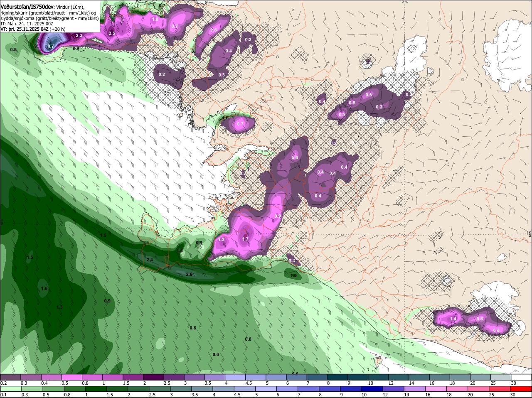The height and width of the screenshot is (398, 532).
Task: Click the 2.4 rainfall value on the map
Action: [x=150, y=260]
